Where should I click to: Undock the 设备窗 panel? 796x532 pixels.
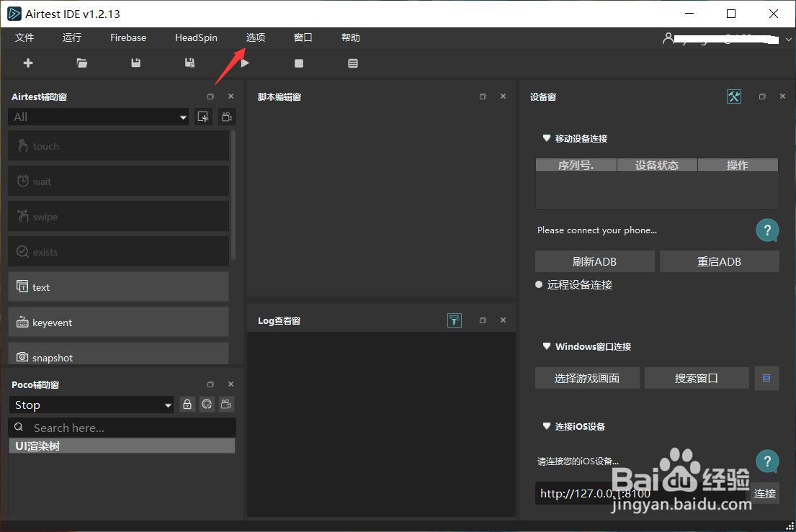[x=762, y=96]
